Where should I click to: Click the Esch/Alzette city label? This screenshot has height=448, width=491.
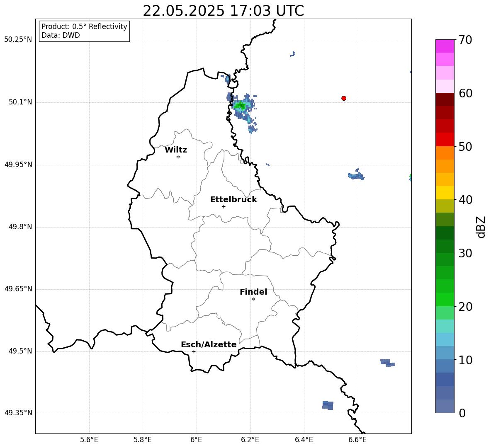[x=209, y=345]
